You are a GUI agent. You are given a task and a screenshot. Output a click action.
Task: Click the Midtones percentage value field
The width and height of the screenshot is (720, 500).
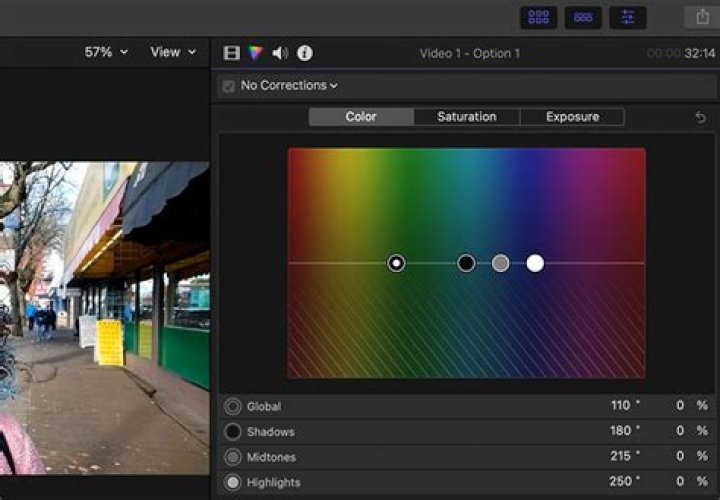click(680, 456)
